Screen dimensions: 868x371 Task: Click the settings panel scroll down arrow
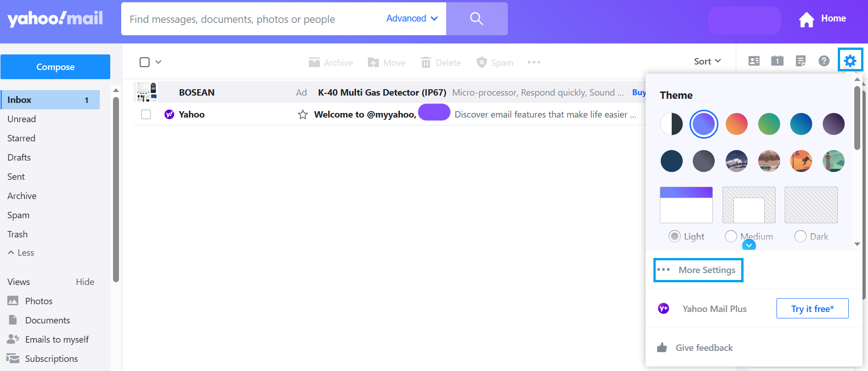coord(857,244)
